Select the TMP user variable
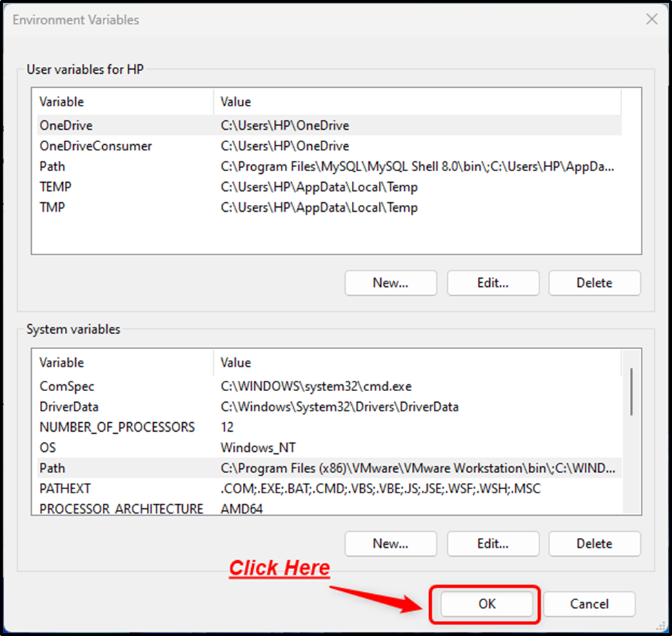 click(329, 208)
